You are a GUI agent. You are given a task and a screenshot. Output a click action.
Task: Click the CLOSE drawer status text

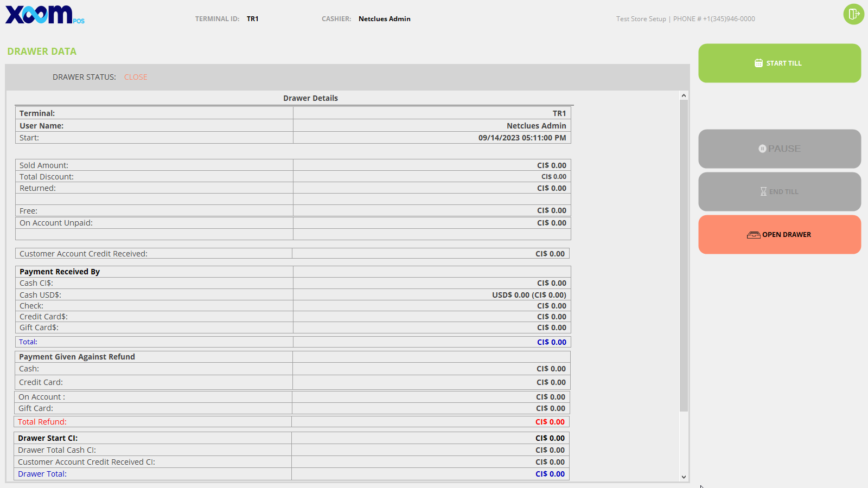click(x=136, y=77)
